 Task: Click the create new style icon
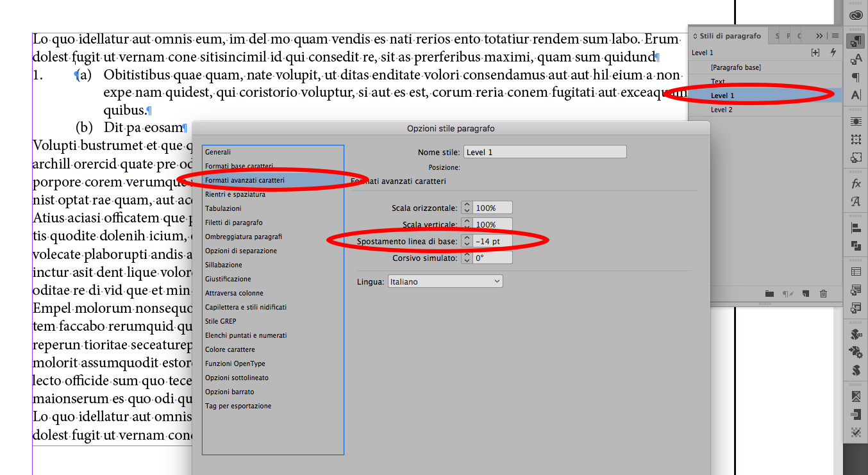pyautogui.click(x=806, y=294)
